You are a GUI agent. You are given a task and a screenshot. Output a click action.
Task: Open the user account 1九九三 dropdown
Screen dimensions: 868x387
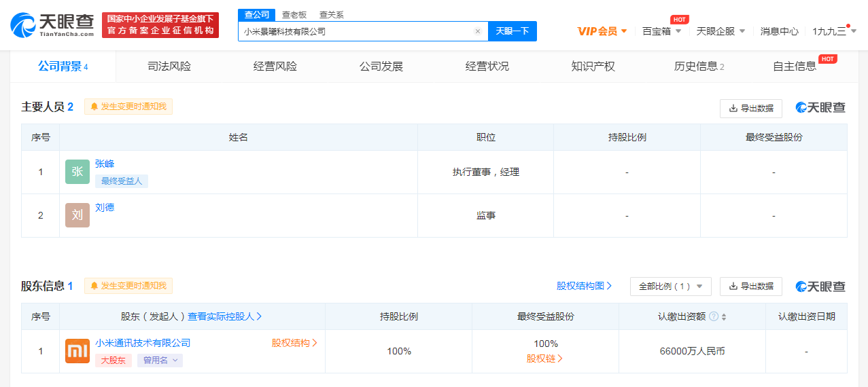[x=834, y=31]
